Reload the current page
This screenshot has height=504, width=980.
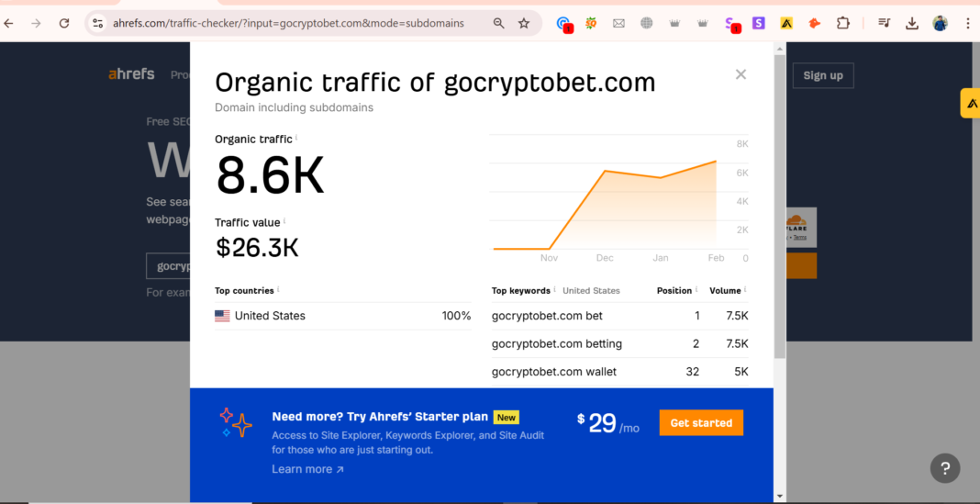click(63, 23)
